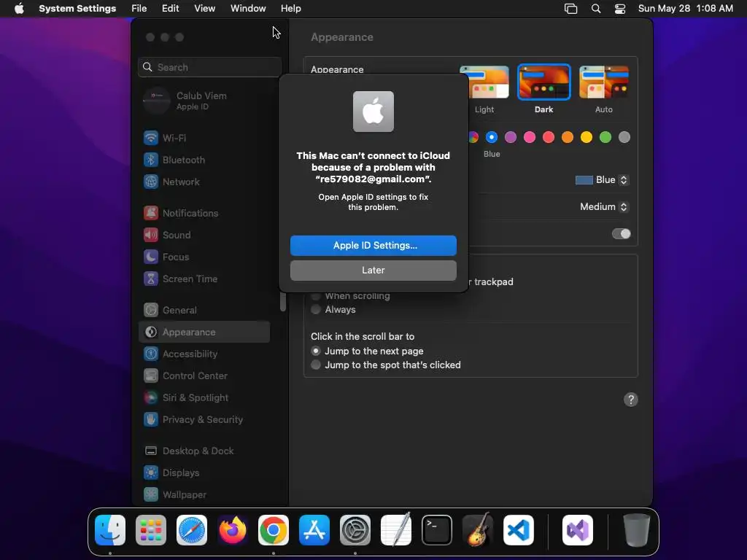Pick the orange accent color
Viewport: 747px width, 560px height.
coord(568,138)
